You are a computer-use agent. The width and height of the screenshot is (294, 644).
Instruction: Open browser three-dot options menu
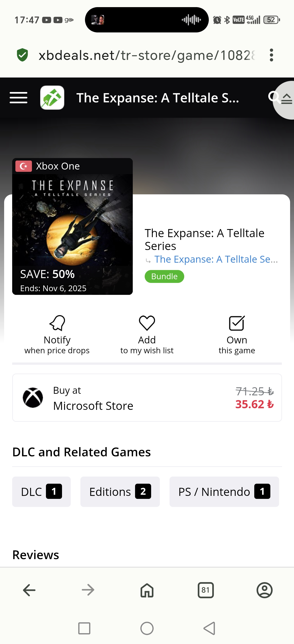271,55
